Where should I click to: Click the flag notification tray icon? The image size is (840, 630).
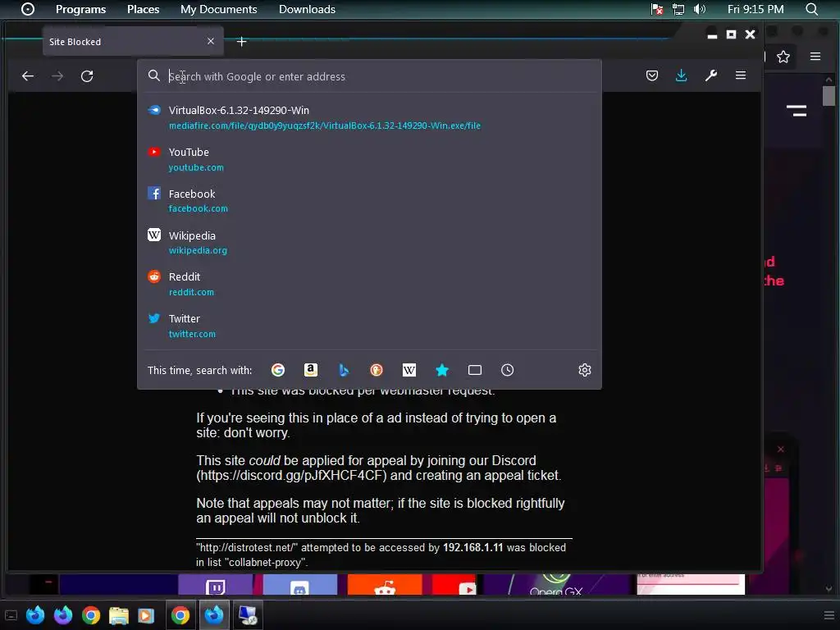pos(657,9)
